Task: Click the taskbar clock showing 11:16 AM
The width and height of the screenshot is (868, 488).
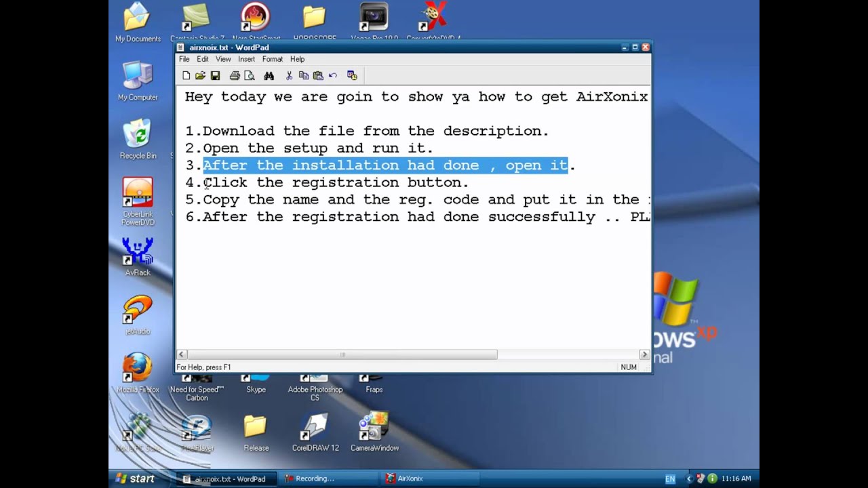Action: [x=735, y=479]
